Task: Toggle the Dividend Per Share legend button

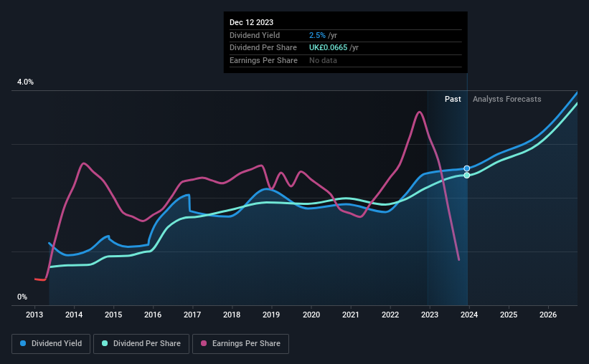Action: coord(141,344)
